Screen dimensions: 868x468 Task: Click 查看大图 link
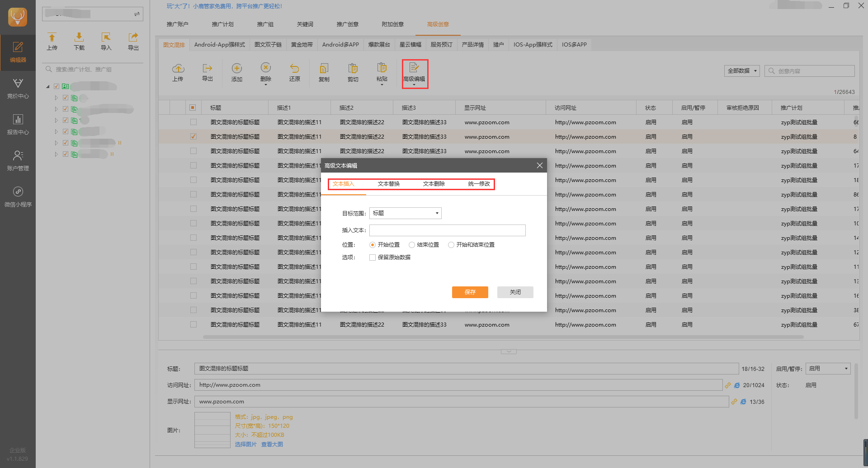point(272,445)
